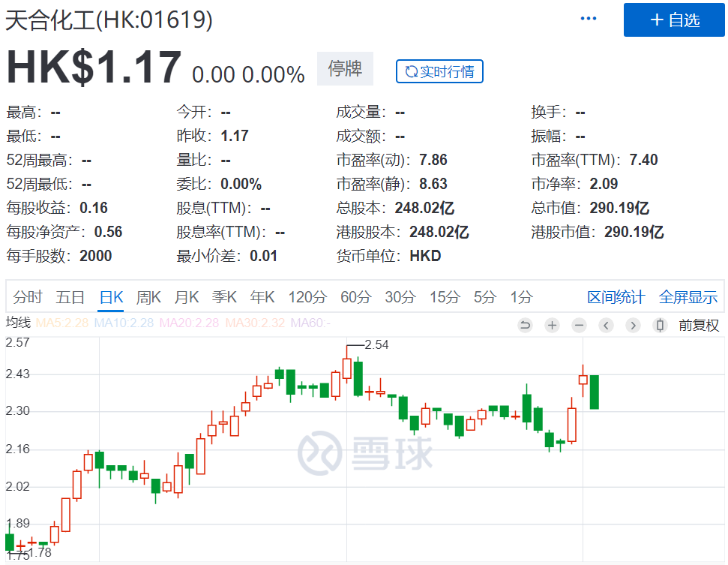The width and height of the screenshot is (728, 565).
Task: Click 昨收 value 1.17
Action: click(235, 136)
